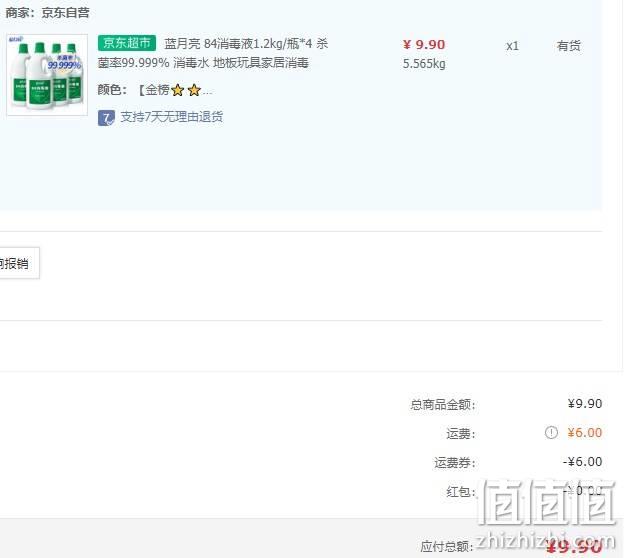Click the partially visible 报销 button
625x558 pixels.
pyautogui.click(x=19, y=263)
